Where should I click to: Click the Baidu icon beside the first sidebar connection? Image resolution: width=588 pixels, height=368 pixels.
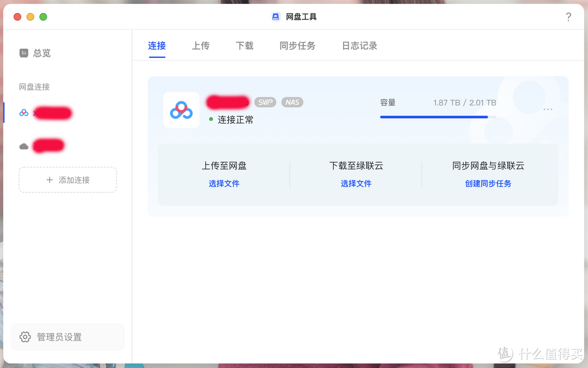coord(23,113)
